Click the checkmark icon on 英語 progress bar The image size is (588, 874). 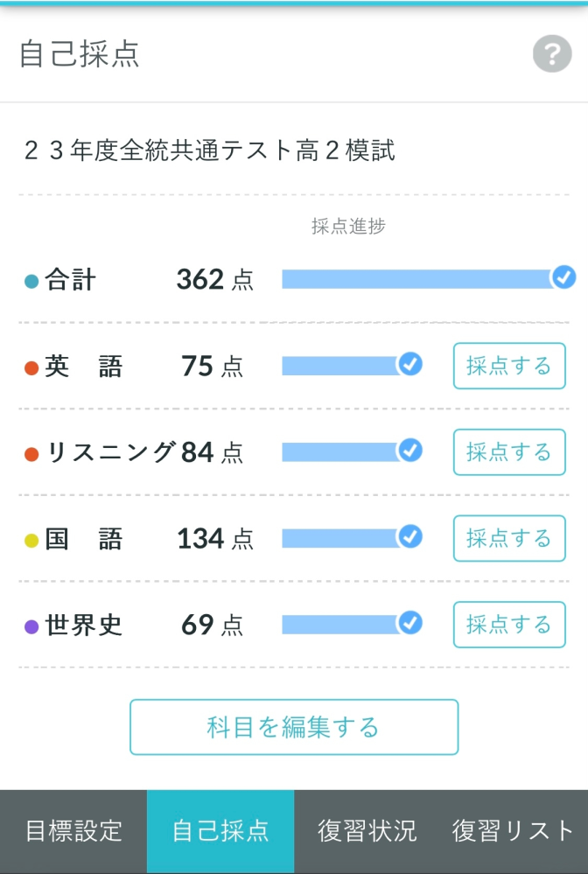point(410,365)
